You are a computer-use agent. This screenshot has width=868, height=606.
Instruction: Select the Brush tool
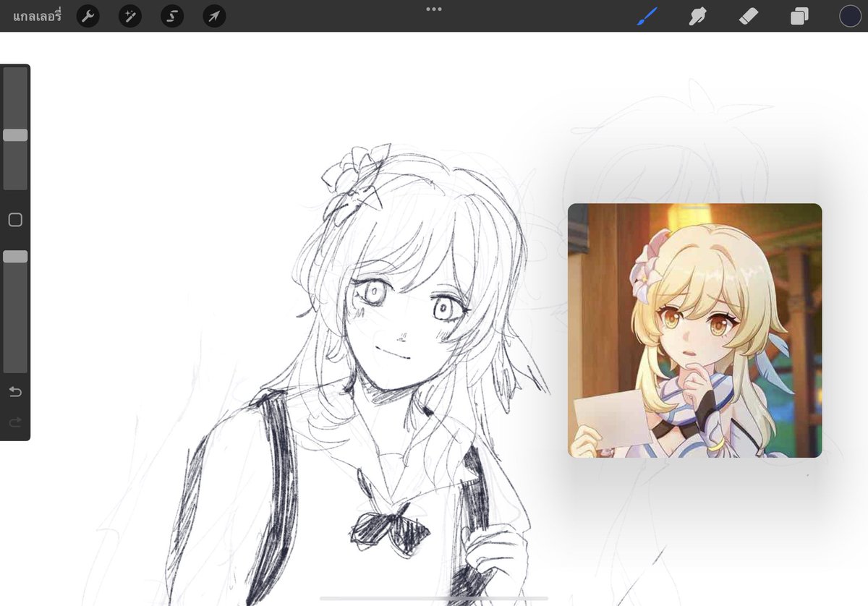[647, 16]
